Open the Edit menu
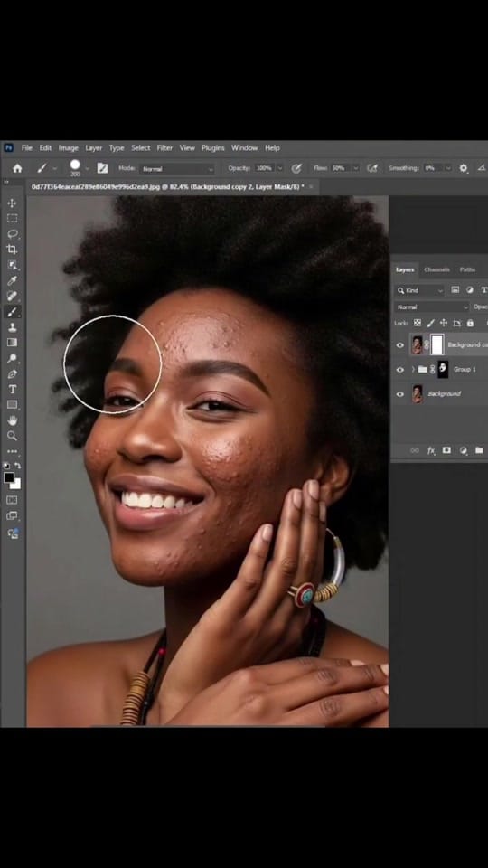This screenshot has height=868, width=488. point(45,147)
